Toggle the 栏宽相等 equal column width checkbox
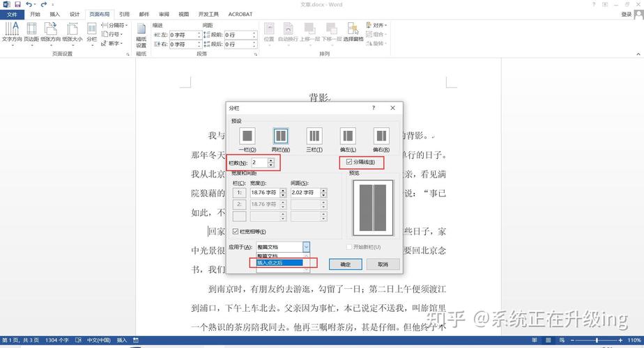This screenshot has height=348, width=644. coord(236,232)
